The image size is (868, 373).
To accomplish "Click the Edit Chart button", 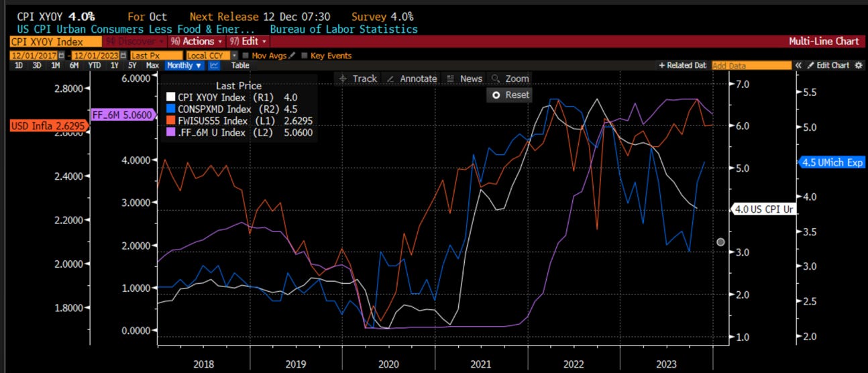I will coord(828,66).
